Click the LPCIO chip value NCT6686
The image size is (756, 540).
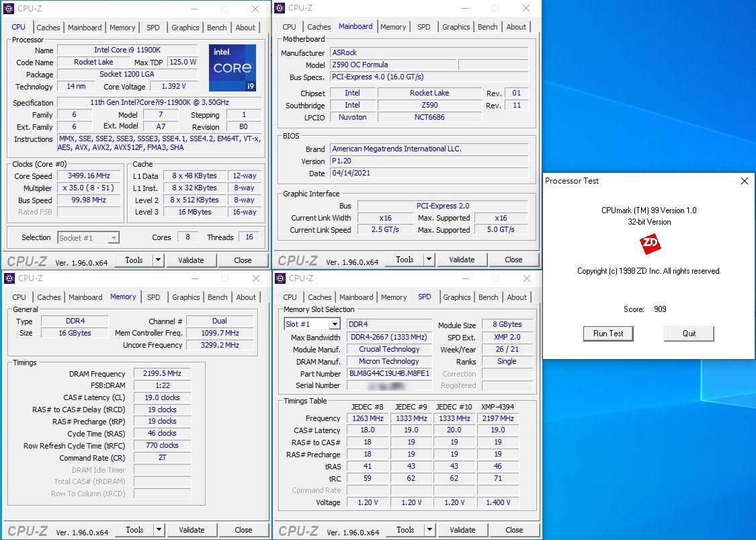click(429, 117)
